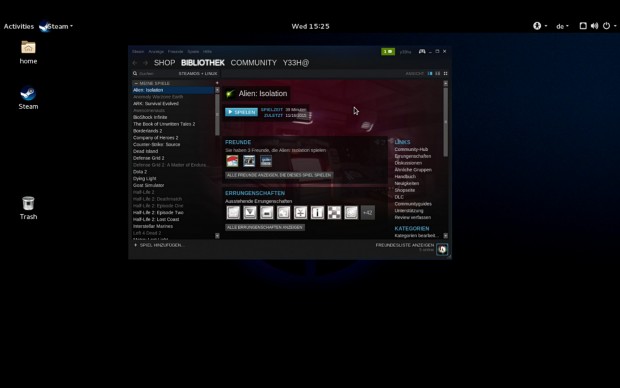Open Big Picture controller icon in Steam title bar
The width and height of the screenshot is (620, 388).
pyautogui.click(x=422, y=51)
